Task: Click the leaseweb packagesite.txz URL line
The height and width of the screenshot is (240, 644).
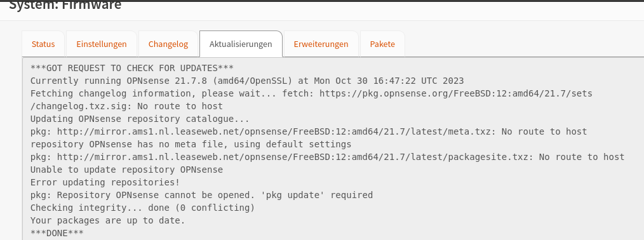Action: [327, 157]
